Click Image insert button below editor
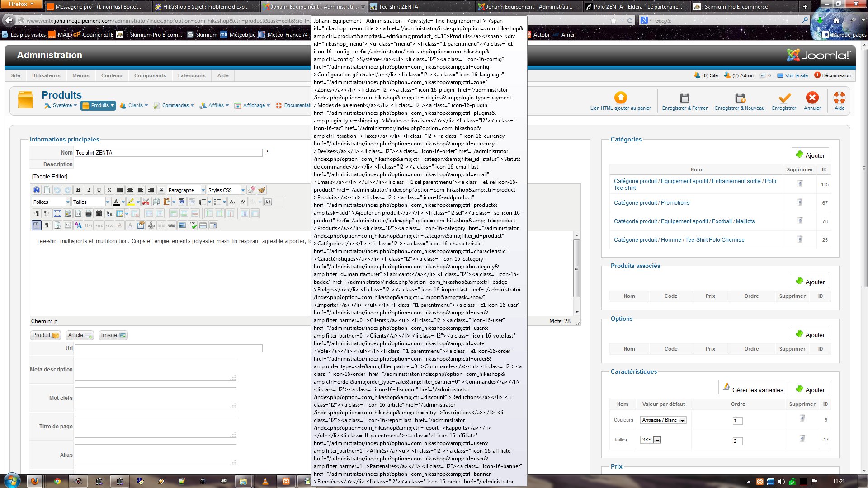The image size is (868, 488). point(113,335)
